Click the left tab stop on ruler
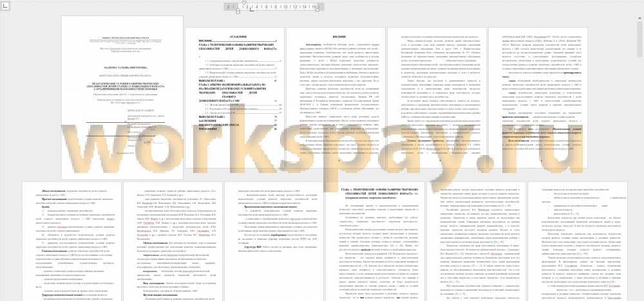644x301 pixels. [252, 10]
